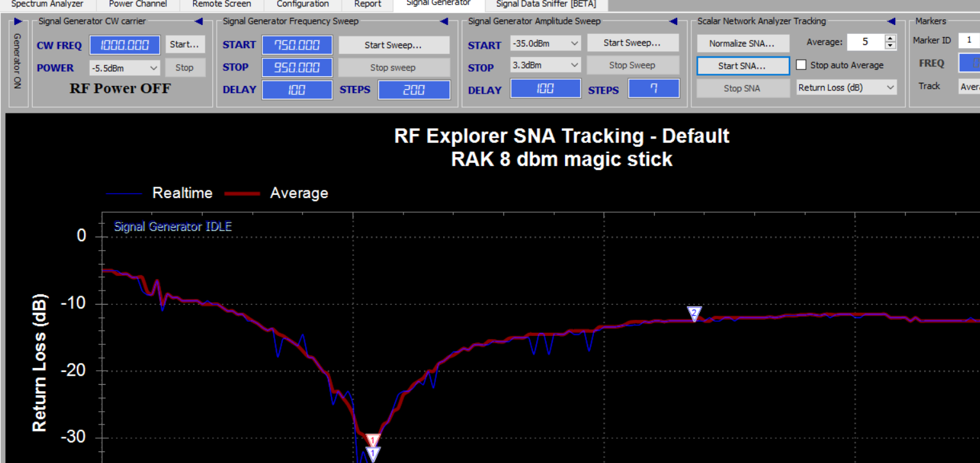
Task: Click the RAK 8 dbm magic stick title
Action: pos(562,159)
